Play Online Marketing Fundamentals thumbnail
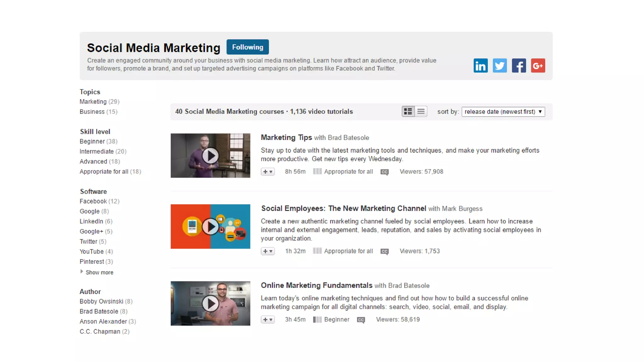 pos(210,304)
